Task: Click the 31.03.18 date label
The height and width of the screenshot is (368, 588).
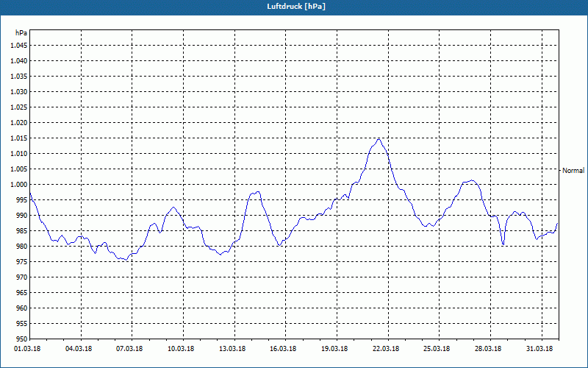Action: click(x=539, y=348)
